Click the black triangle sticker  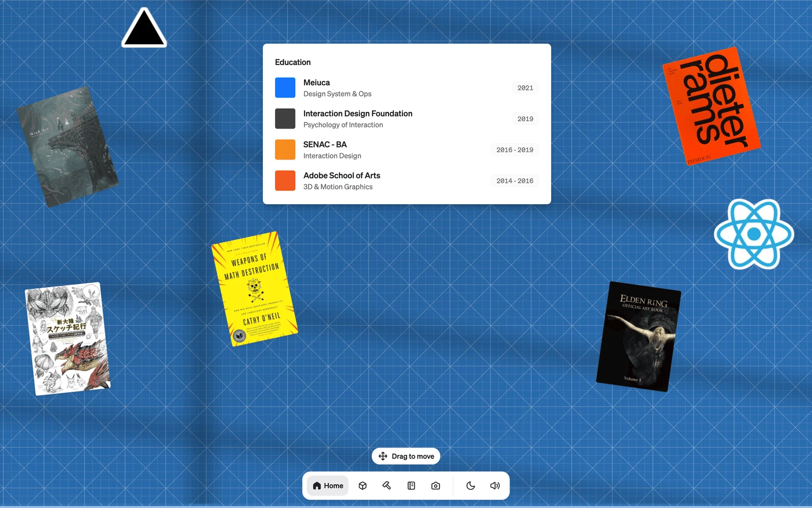(144, 28)
